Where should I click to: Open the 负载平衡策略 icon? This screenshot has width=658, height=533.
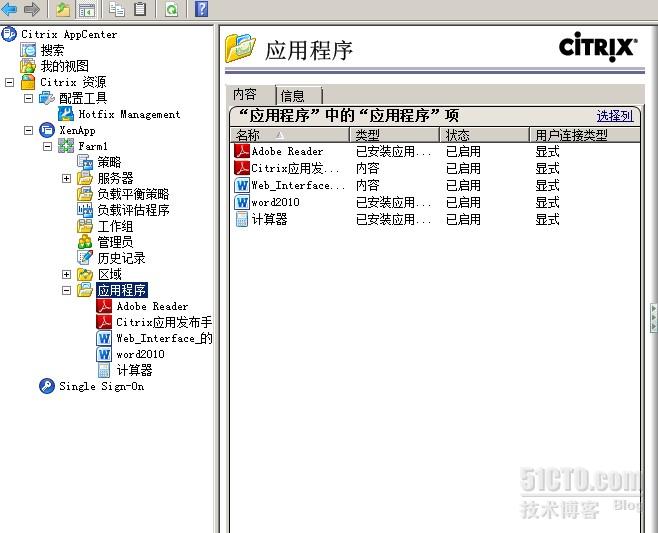point(85,194)
